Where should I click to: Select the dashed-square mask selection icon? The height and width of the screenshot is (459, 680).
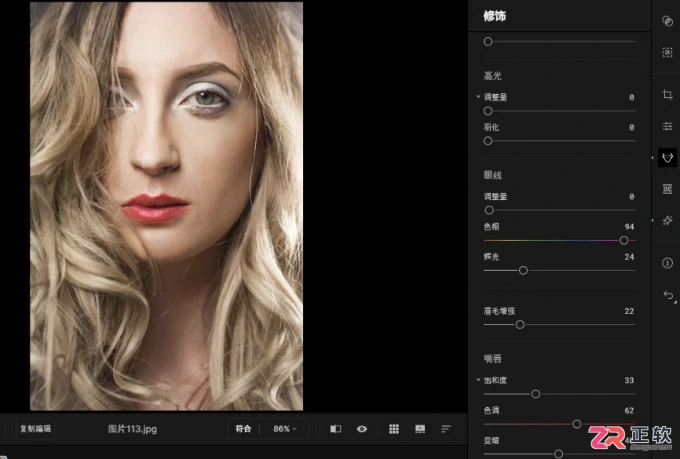[x=667, y=52]
